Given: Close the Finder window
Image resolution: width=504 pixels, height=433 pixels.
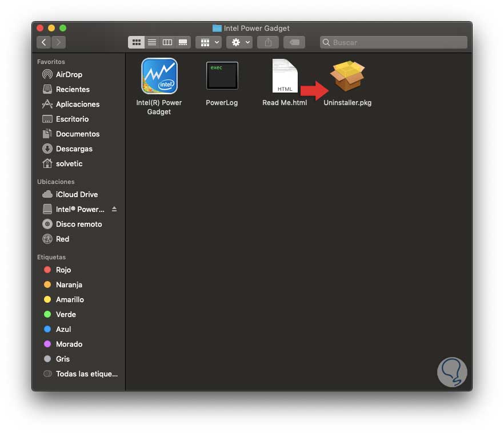Looking at the screenshot, I should tap(40, 28).
